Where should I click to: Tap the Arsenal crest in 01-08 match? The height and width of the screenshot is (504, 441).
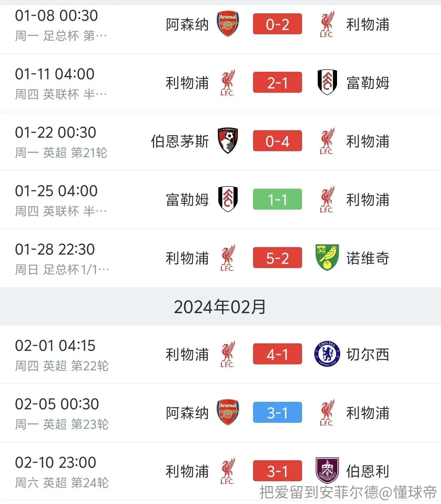pos(228,24)
